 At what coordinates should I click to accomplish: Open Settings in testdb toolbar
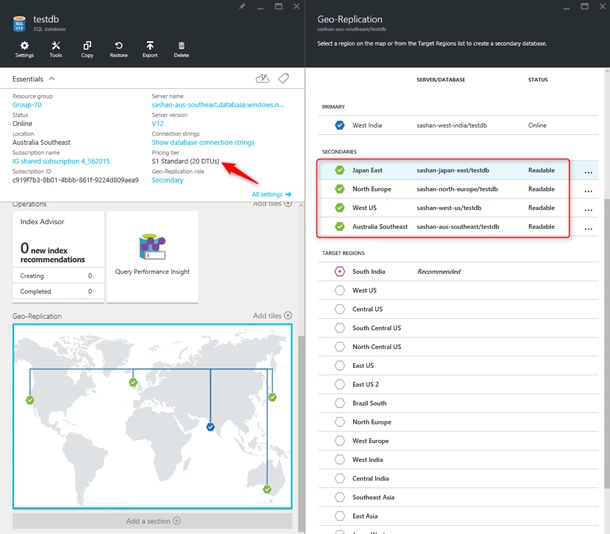pyautogui.click(x=25, y=49)
